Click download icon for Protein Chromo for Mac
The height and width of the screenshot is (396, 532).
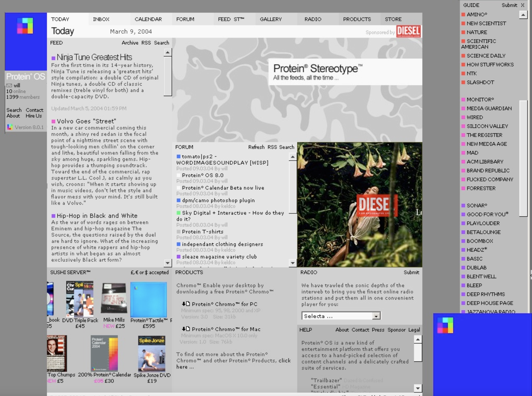pos(186,329)
